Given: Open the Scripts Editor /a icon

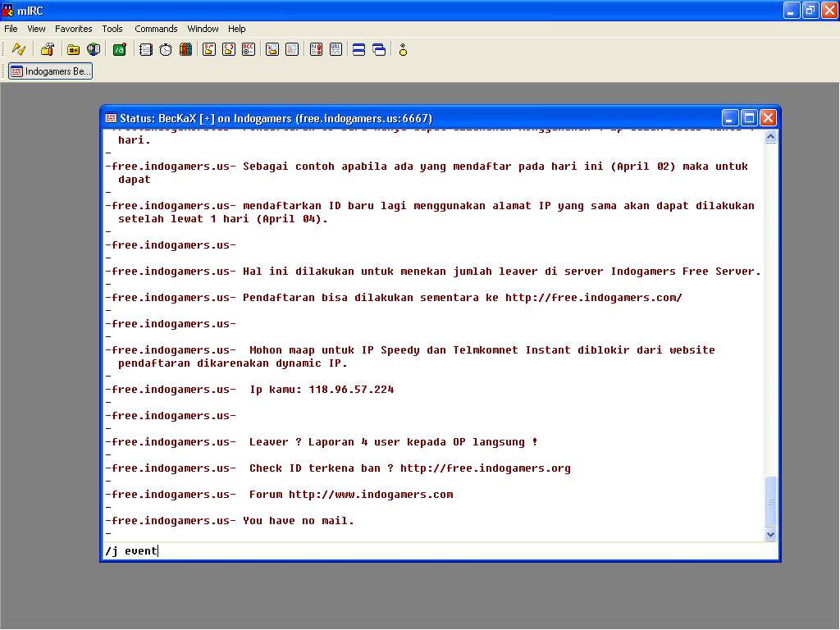Looking at the screenshot, I should point(120,50).
